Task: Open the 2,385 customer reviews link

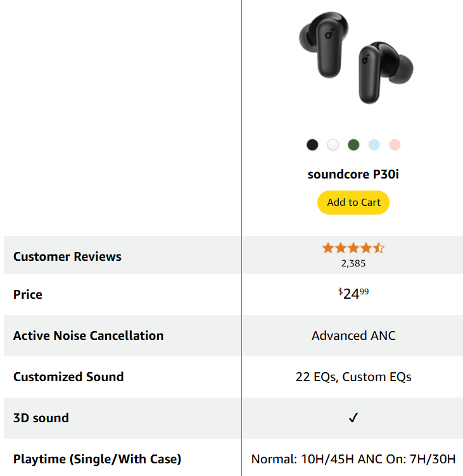Action: 353,263
